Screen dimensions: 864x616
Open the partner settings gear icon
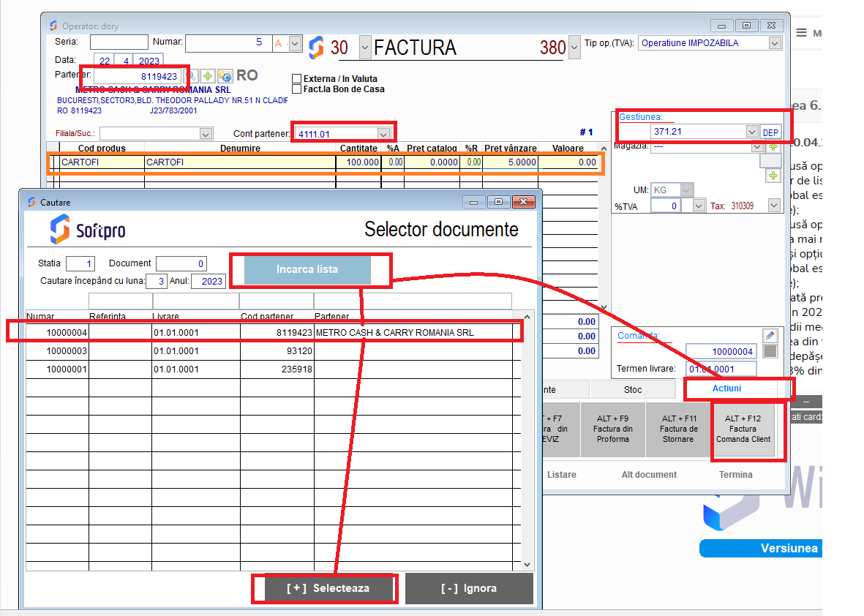(x=225, y=76)
